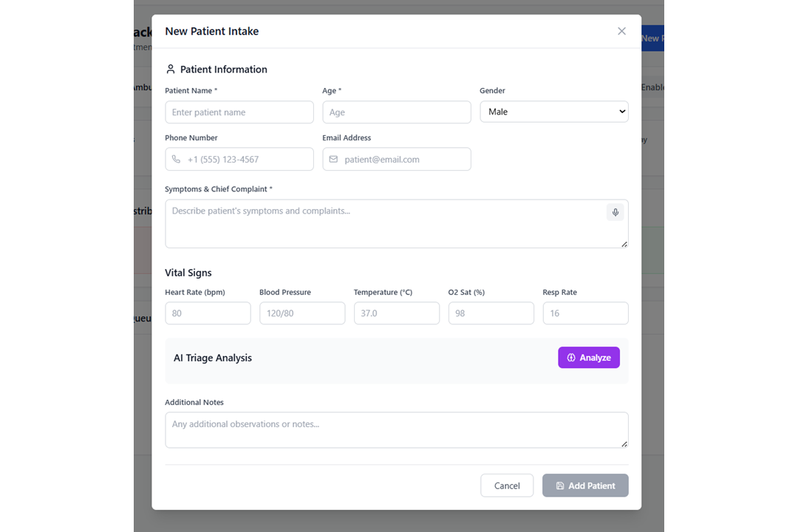Click the Symptoms & Chief Complaint textarea
The width and height of the screenshot is (798, 532).
[x=397, y=223]
